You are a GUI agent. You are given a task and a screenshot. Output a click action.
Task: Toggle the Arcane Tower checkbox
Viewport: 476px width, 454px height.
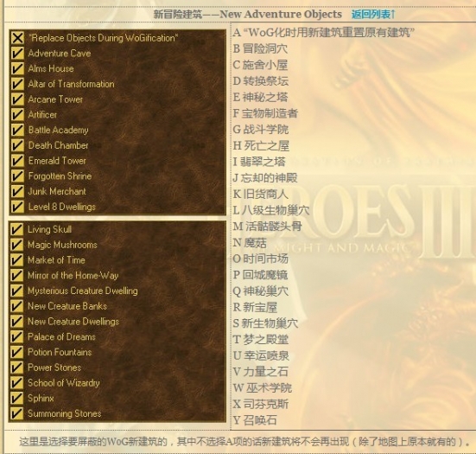click(x=17, y=99)
